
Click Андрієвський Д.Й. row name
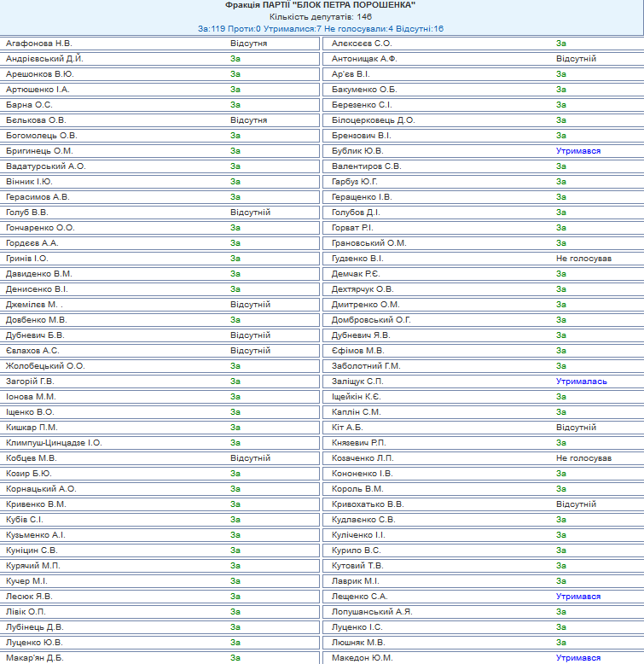click(x=44, y=59)
